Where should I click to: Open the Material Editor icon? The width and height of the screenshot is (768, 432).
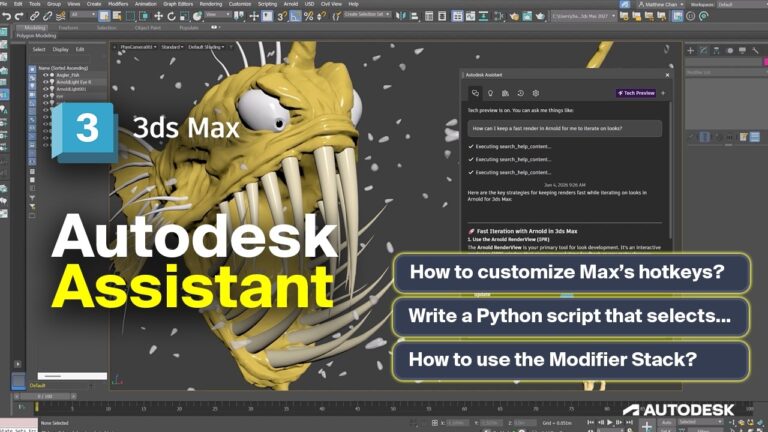click(x=500, y=16)
